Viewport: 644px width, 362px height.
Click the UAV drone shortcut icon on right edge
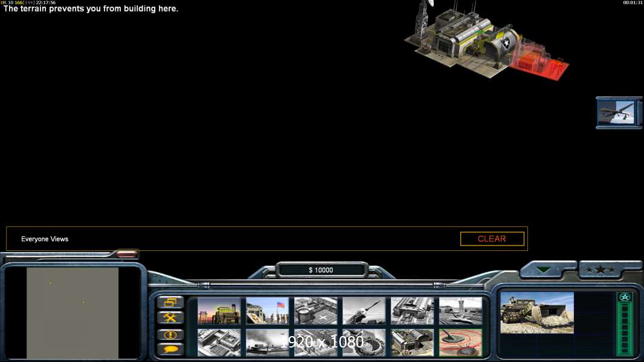616,113
